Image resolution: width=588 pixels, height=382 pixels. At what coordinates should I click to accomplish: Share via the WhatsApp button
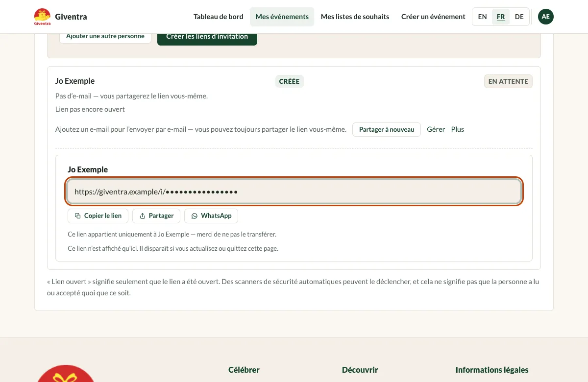(x=211, y=216)
